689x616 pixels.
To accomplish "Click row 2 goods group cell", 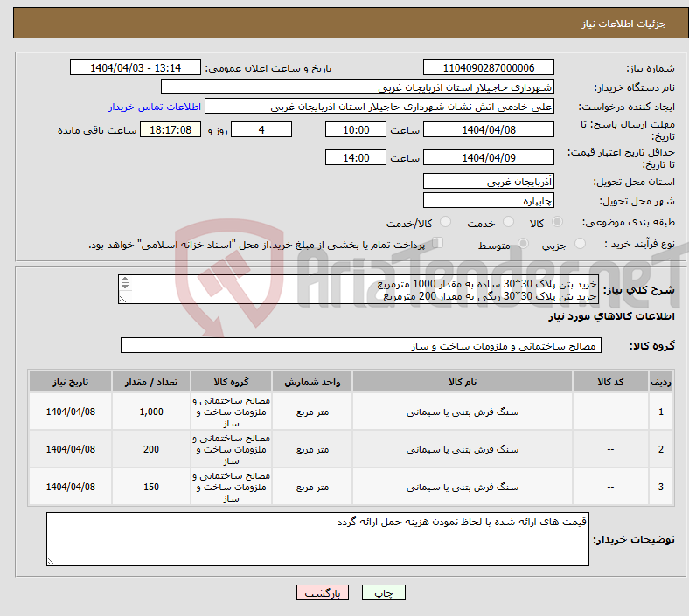I will tap(231, 449).
